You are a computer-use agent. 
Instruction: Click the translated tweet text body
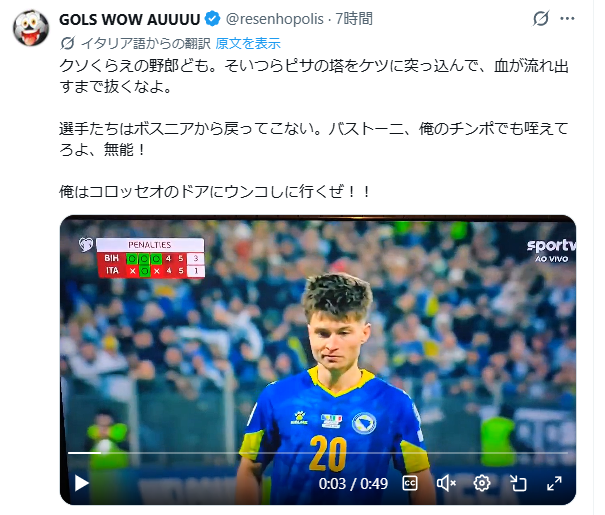[x=314, y=128]
